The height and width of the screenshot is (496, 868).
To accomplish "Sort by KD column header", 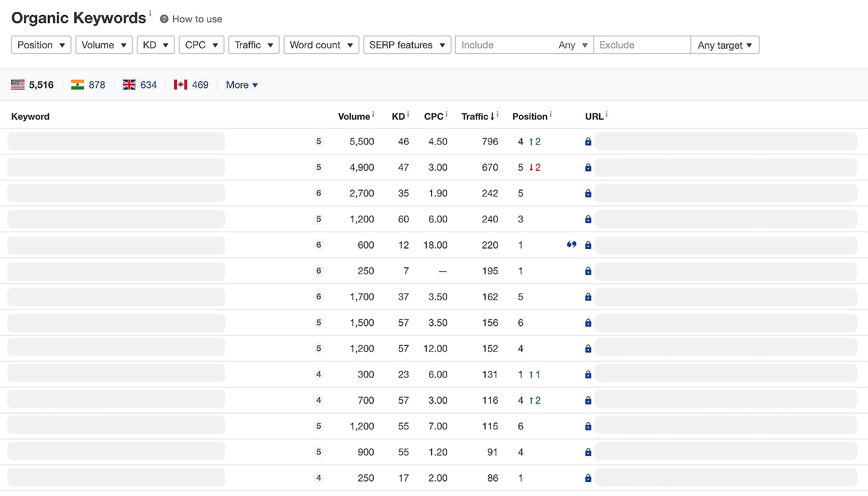I will pyautogui.click(x=398, y=116).
